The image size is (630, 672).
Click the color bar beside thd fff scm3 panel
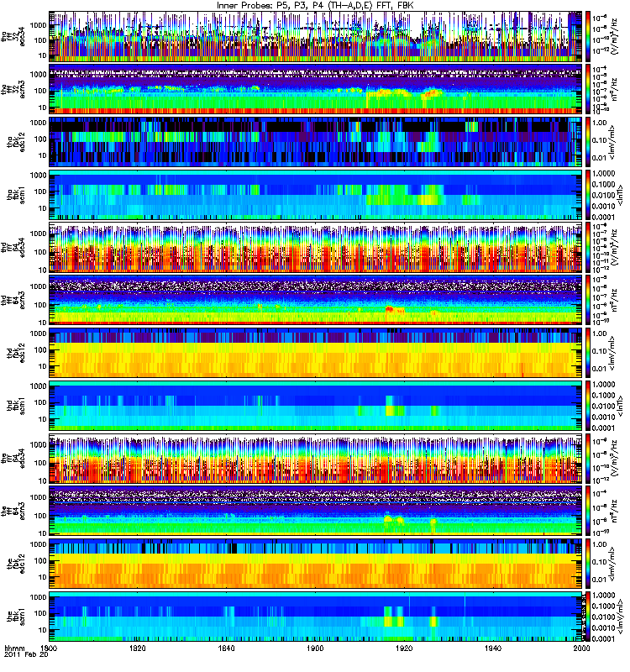click(x=588, y=300)
